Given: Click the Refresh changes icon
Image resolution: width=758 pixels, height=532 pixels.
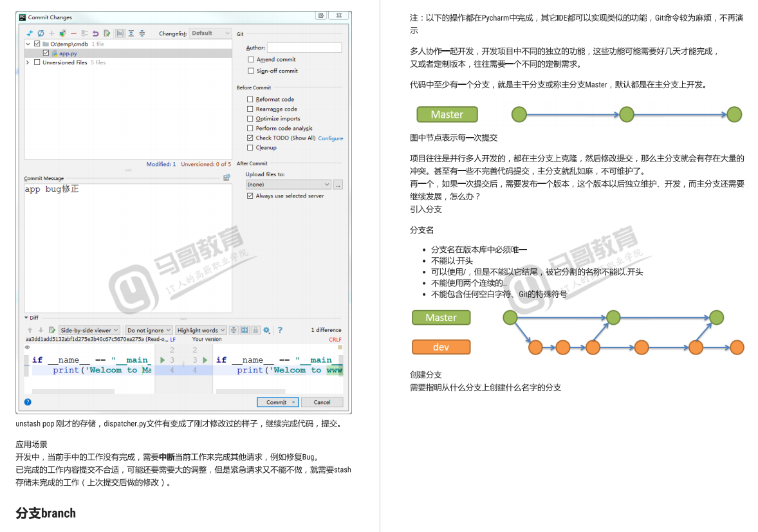Looking at the screenshot, I should 41,33.
